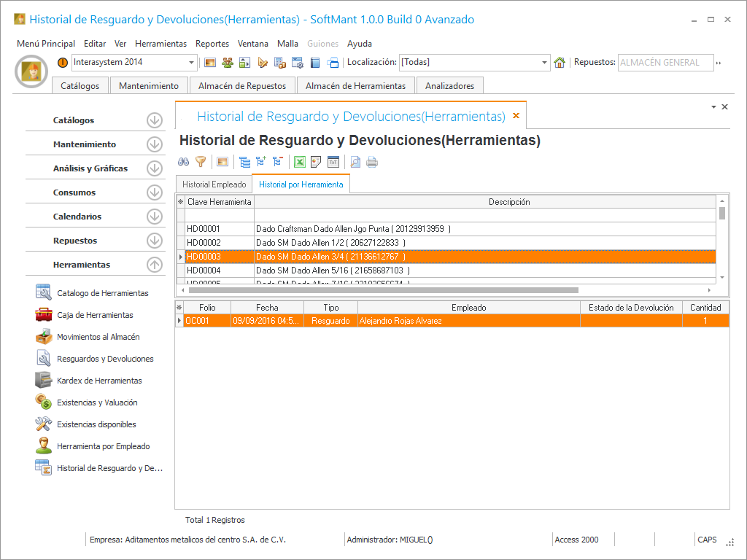Expand the Mantenimiento sidebar section

coord(154,144)
